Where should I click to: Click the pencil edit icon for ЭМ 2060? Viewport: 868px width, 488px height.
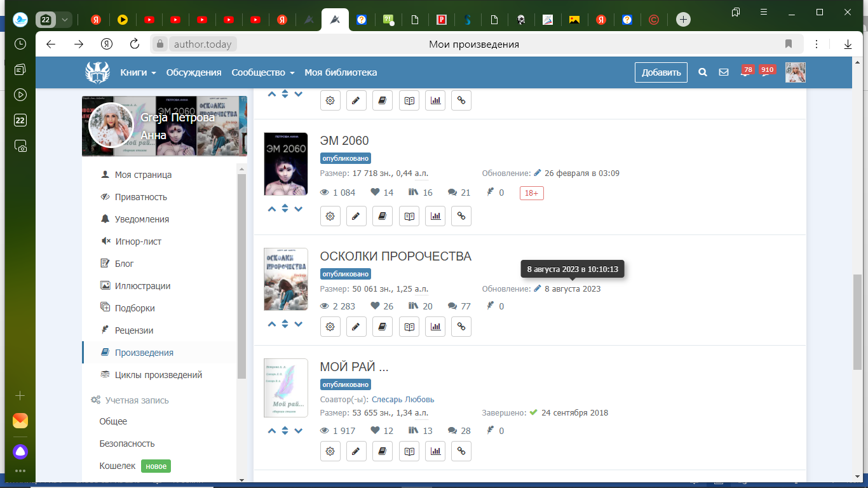click(x=356, y=216)
